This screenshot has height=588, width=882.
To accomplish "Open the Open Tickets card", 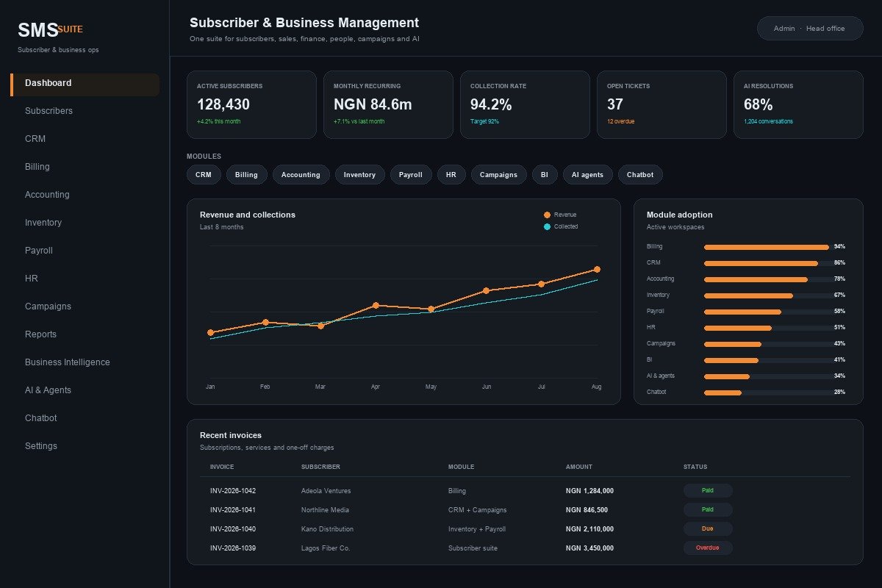I will pos(661,104).
